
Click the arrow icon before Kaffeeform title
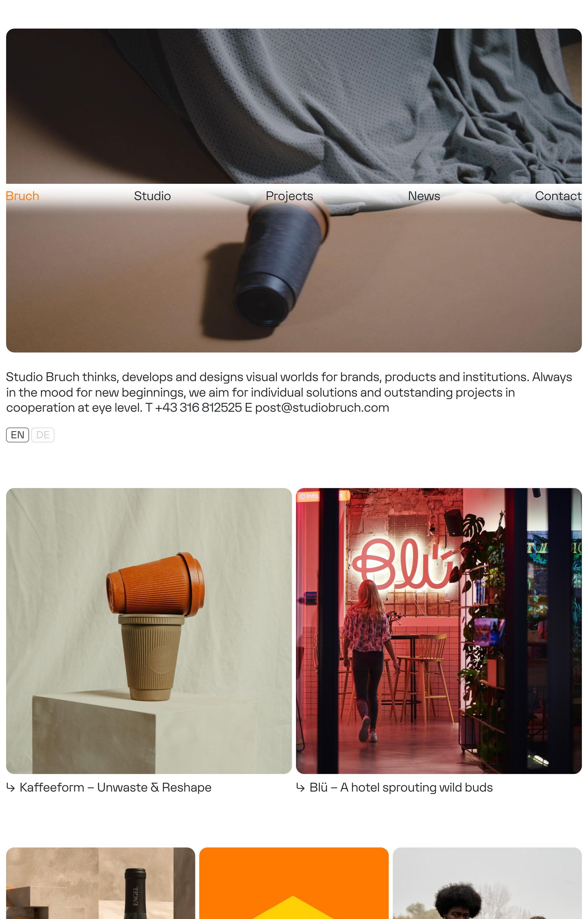[11, 787]
